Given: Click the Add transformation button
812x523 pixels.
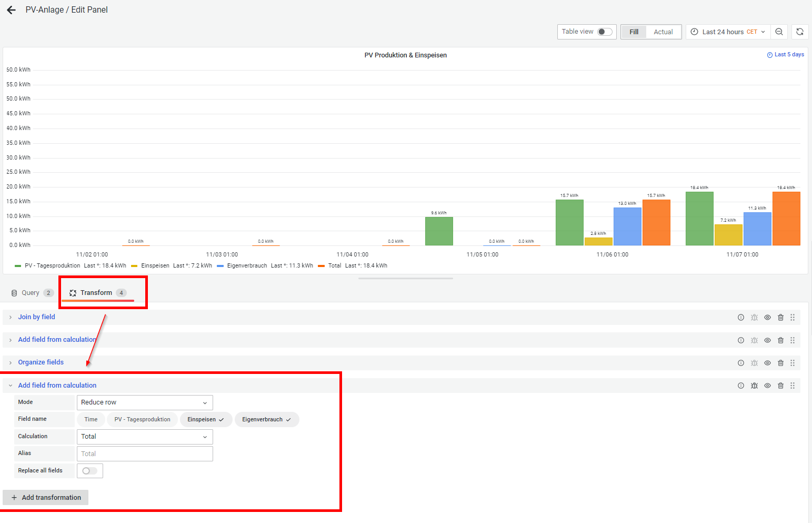Looking at the screenshot, I should pos(46,498).
